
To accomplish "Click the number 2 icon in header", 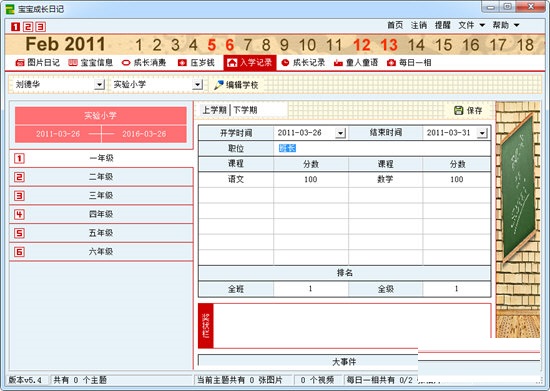I will tap(28, 27).
